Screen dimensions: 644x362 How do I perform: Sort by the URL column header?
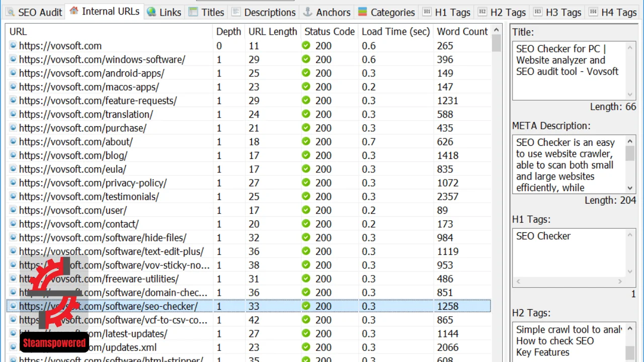coord(110,31)
